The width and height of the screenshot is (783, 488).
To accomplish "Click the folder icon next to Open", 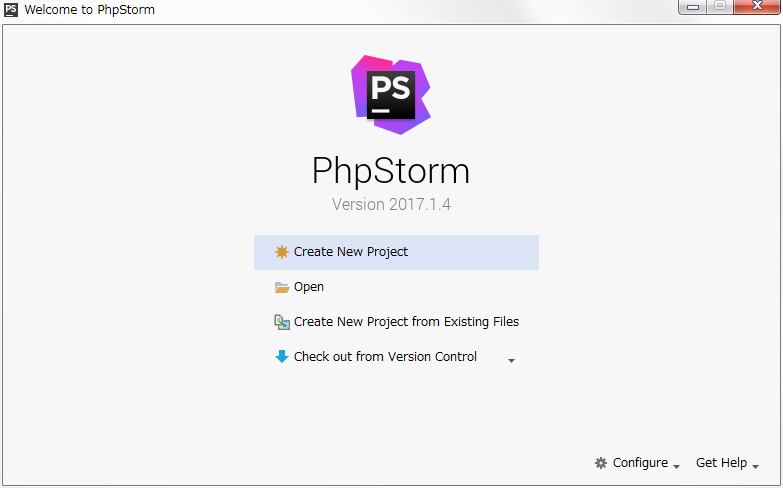I will (x=282, y=287).
